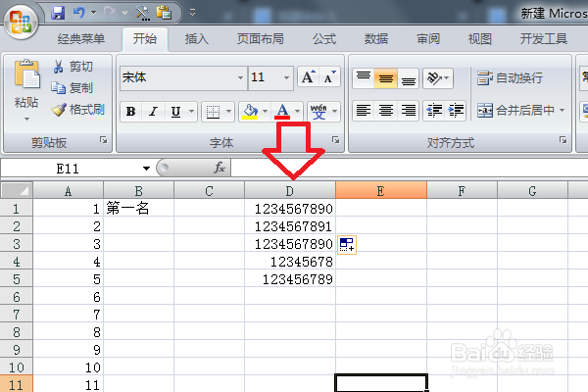This screenshot has height=392, width=588.
Task: Customize the quick access toolbar
Action: pyautogui.click(x=192, y=13)
